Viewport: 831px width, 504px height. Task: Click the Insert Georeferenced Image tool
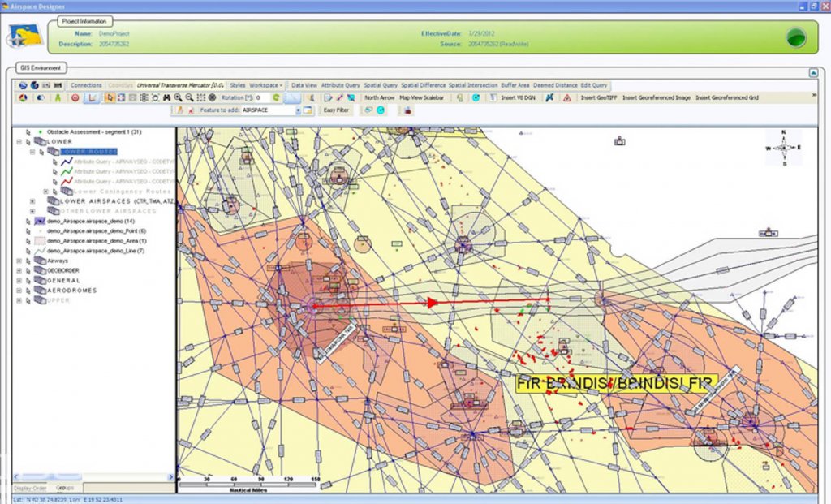coord(657,97)
